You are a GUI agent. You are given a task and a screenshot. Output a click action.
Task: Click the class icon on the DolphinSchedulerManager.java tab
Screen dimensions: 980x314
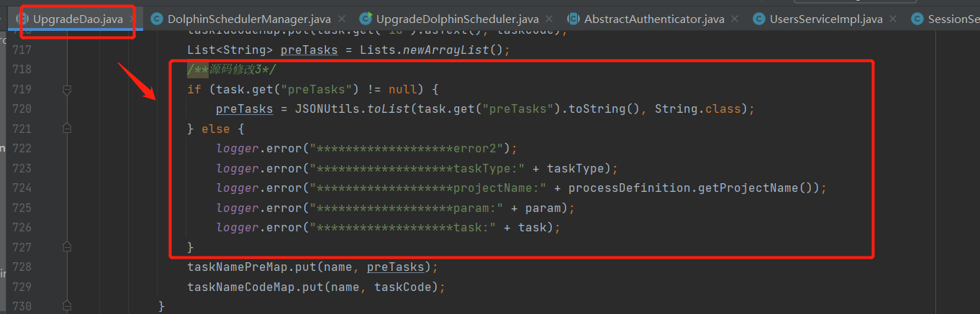(x=156, y=19)
